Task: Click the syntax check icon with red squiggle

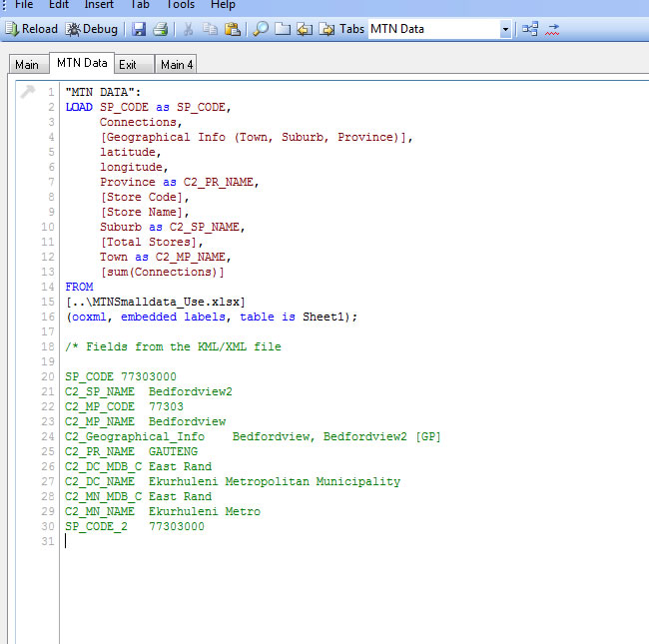Action: tap(552, 29)
